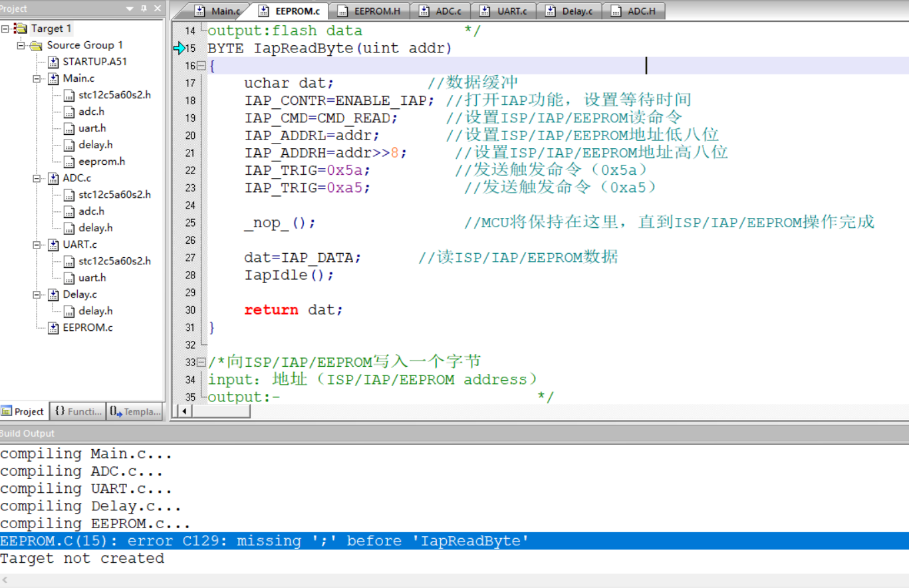Viewport: 909px width, 588px height.
Task: Switch to the UART.c editor tab
Action: click(505, 11)
